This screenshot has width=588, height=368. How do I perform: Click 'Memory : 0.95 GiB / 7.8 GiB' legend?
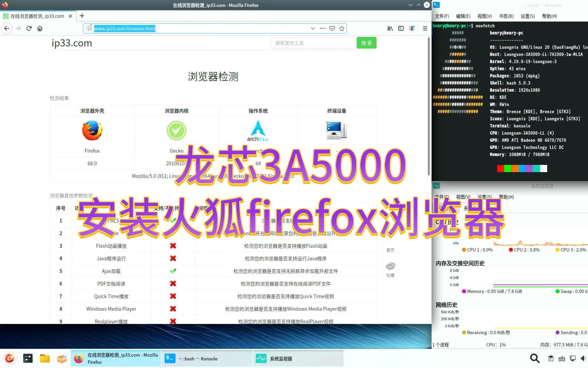pos(492,291)
